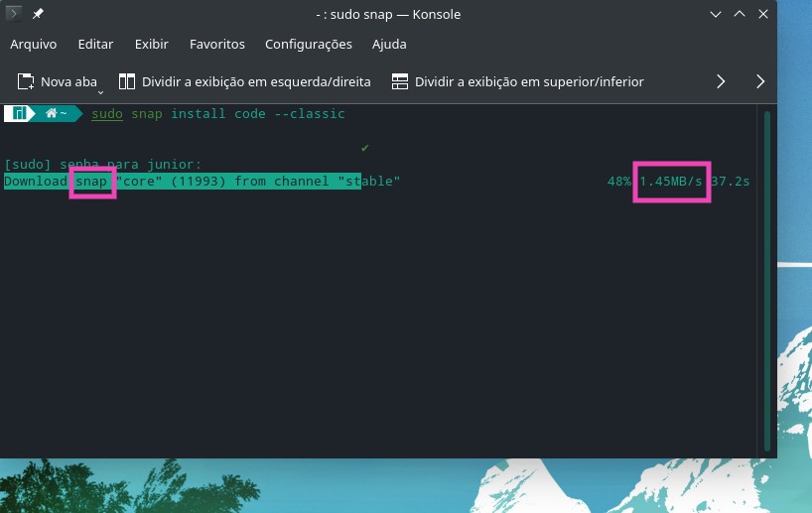The width and height of the screenshot is (812, 513).
Task: Expand the last toolbar overflow chevron
Action: click(x=759, y=81)
